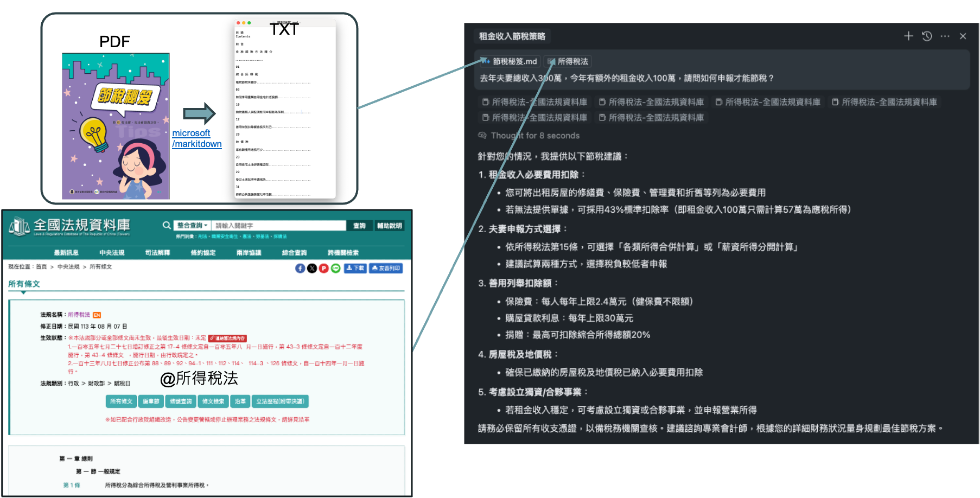
Task: Open the 跨機關檢索 nav menu
Action: tap(343, 253)
